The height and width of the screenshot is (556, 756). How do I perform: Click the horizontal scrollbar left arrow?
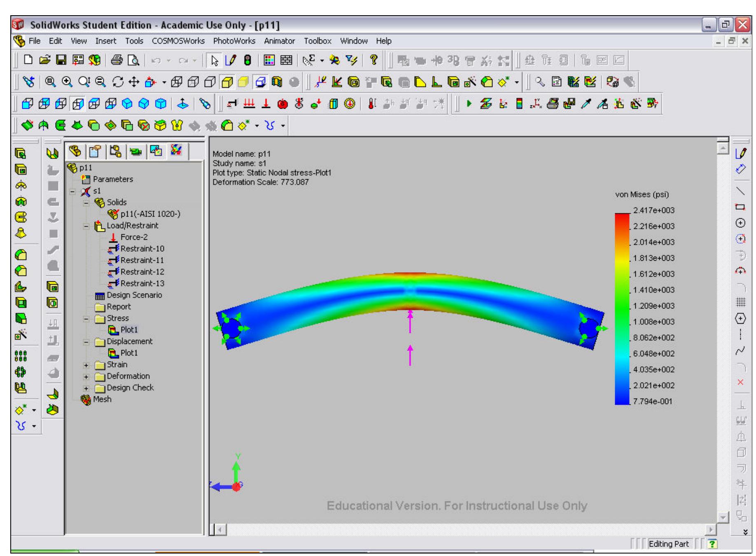(x=221, y=529)
